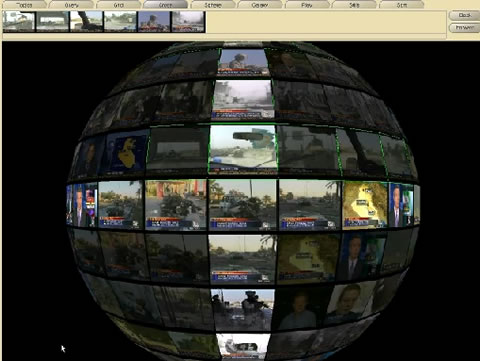Click the Play tab
The height and width of the screenshot is (361, 480).
(307, 5)
